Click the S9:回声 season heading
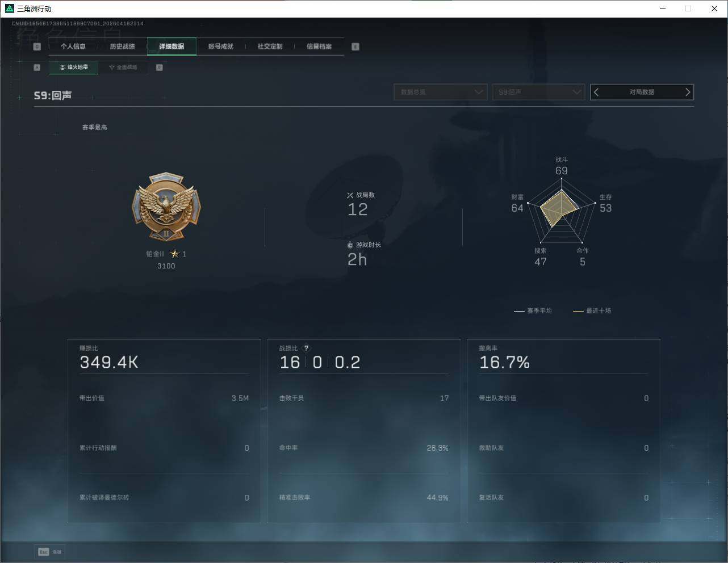Screen dimensions: 728x563 click(x=53, y=95)
